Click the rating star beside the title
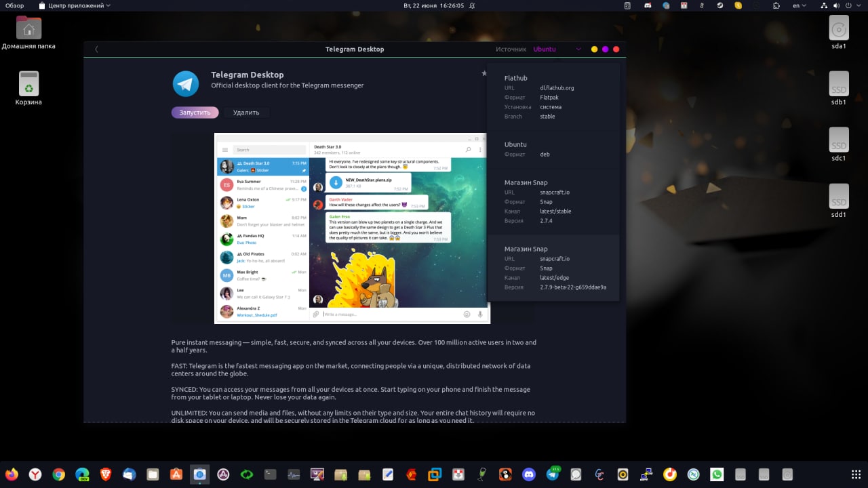The image size is (868, 488). pos(484,73)
